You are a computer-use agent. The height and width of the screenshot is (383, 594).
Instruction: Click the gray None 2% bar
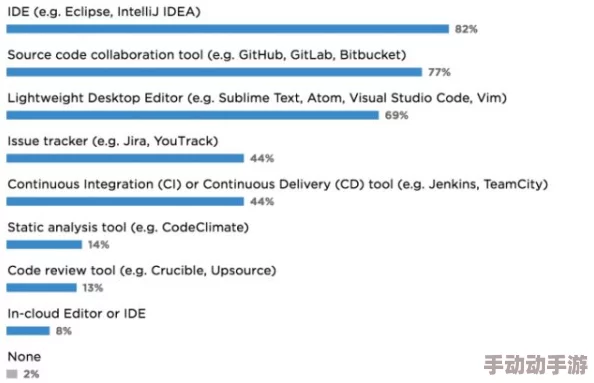click(12, 374)
